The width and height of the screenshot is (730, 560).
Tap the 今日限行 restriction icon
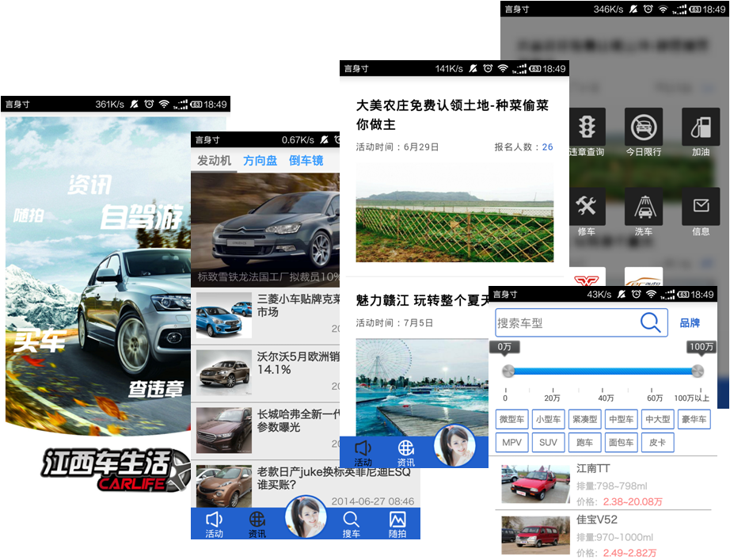click(x=643, y=127)
